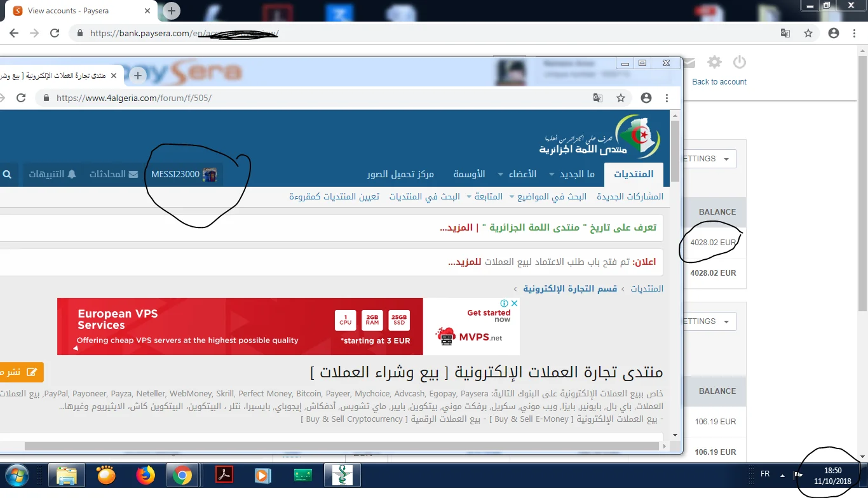Open Adobe Reader from the taskbar

click(x=225, y=475)
